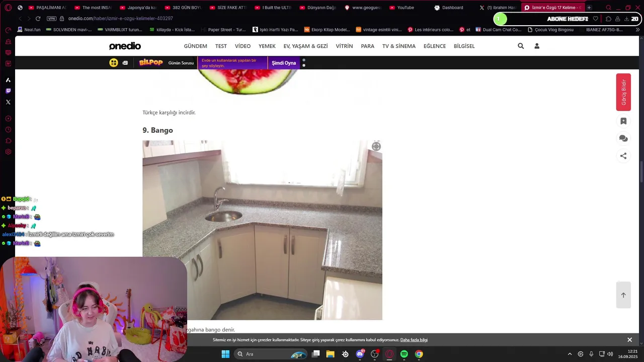The width and height of the screenshot is (644, 362).
Task: Switch to The most INSA YouTube tab
Action: (x=93, y=8)
